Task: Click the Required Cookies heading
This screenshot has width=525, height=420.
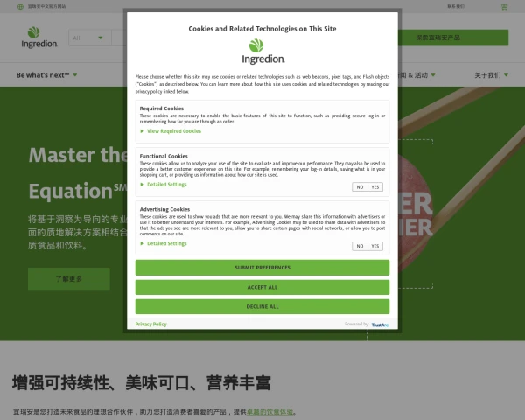Action: pyautogui.click(x=162, y=108)
